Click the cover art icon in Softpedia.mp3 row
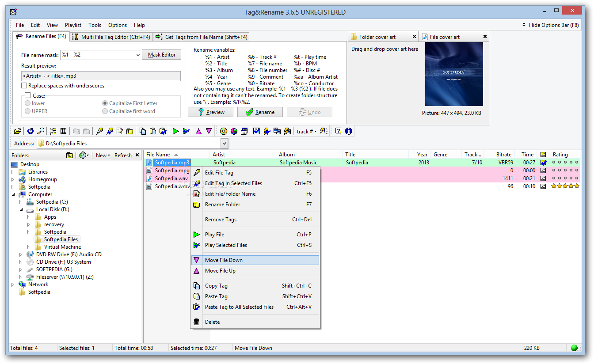594x364 pixels. [x=543, y=163]
